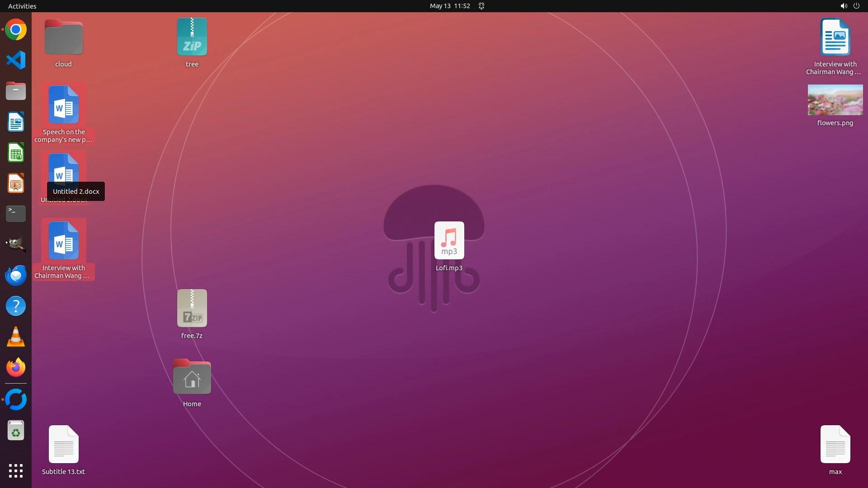The image size is (868, 488).
Task: Open the Terminal dock icon
Action: pos(16,214)
